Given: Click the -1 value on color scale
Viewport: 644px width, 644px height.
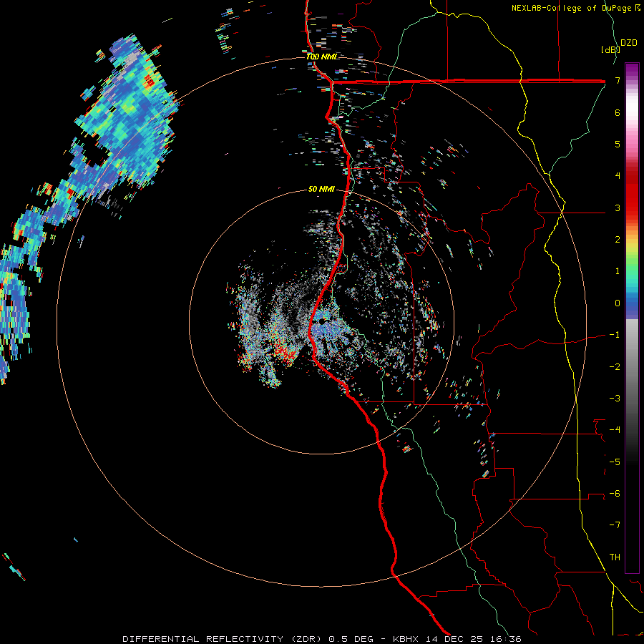Looking at the screenshot, I should coord(615,335).
